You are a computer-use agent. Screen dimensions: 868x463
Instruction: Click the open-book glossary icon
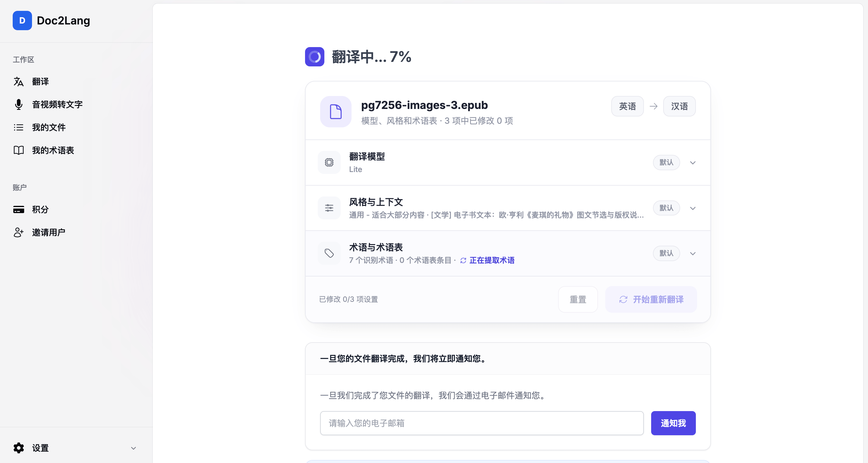18,150
